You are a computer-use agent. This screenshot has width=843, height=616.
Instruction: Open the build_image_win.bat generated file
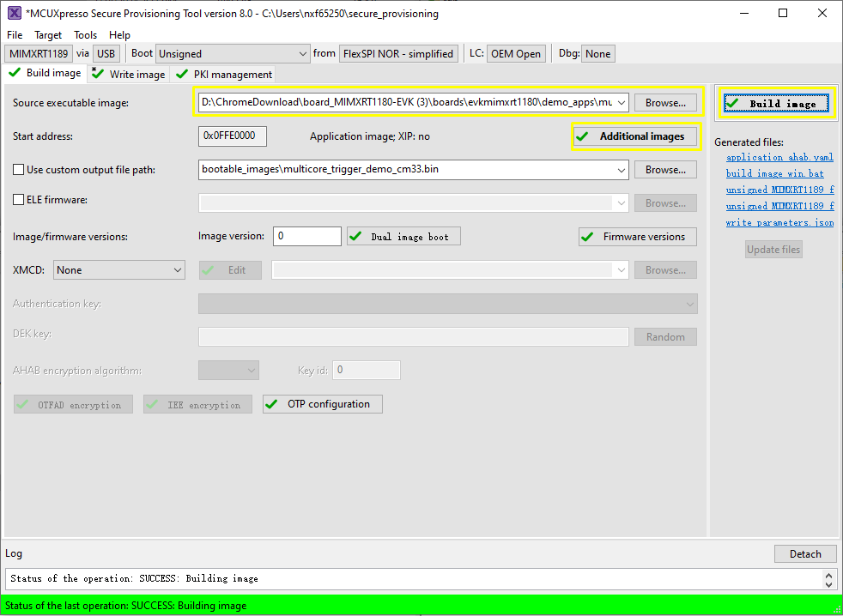[774, 173]
